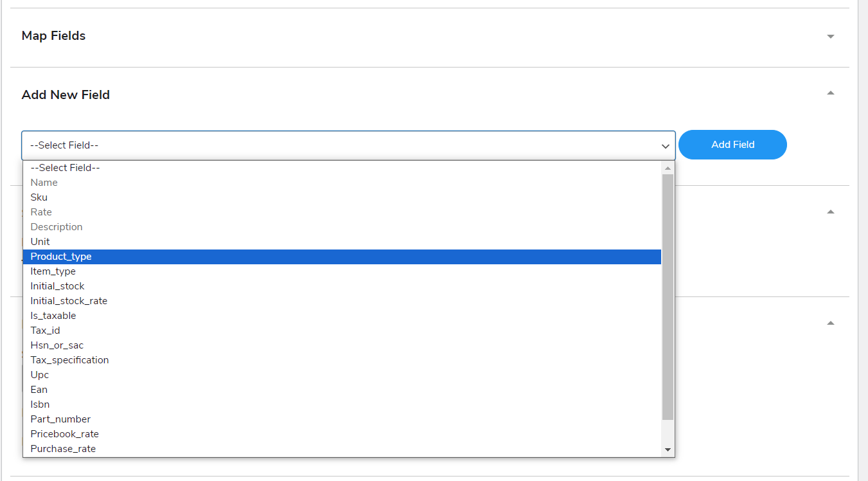Screen dimensions: 868x481
Task: Choose Unit from the field list
Action: click(x=40, y=241)
